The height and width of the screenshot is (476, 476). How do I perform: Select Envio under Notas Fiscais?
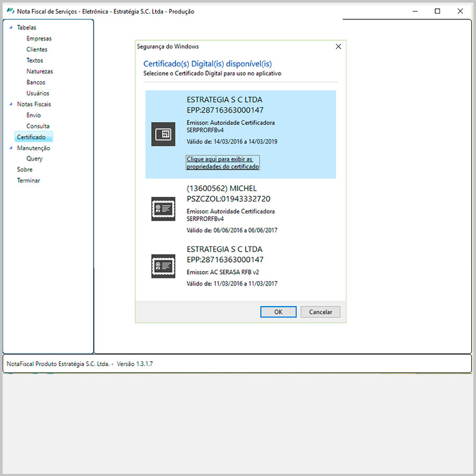pos(33,115)
